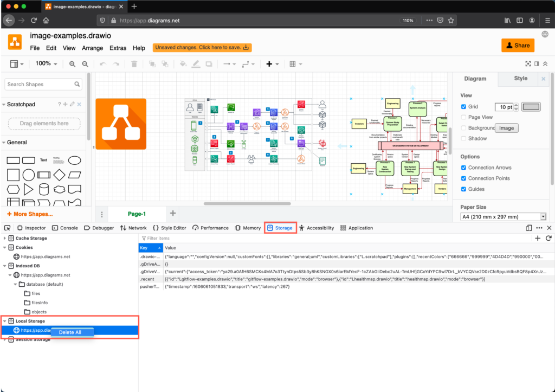Image resolution: width=555 pixels, height=392 pixels.
Task: Zoom out with the magnifier minus icon
Action: point(85,64)
